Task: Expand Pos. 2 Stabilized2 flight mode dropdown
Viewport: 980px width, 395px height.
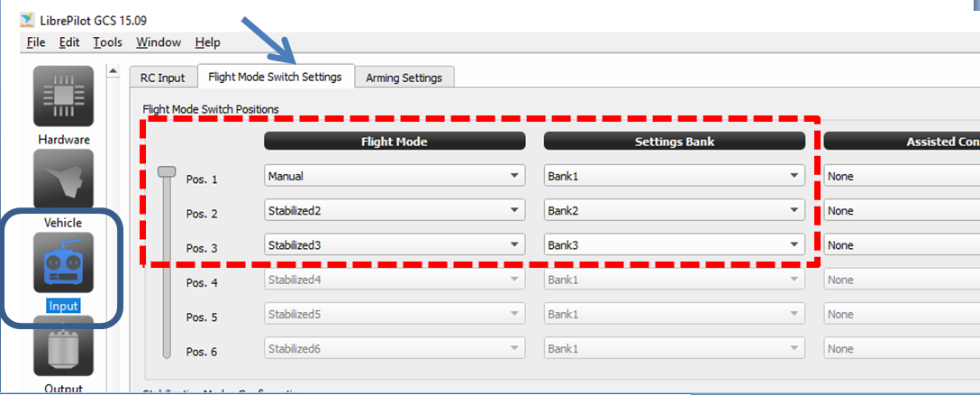Action: 395,211
